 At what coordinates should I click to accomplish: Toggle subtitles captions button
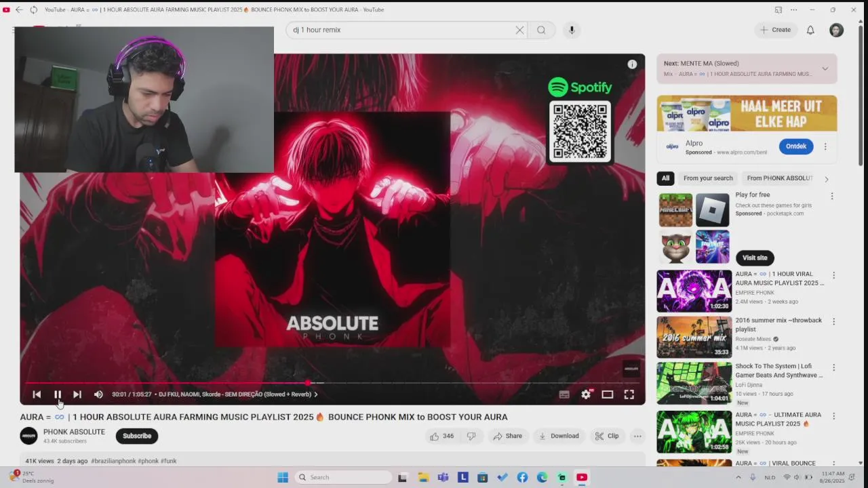[x=564, y=394]
